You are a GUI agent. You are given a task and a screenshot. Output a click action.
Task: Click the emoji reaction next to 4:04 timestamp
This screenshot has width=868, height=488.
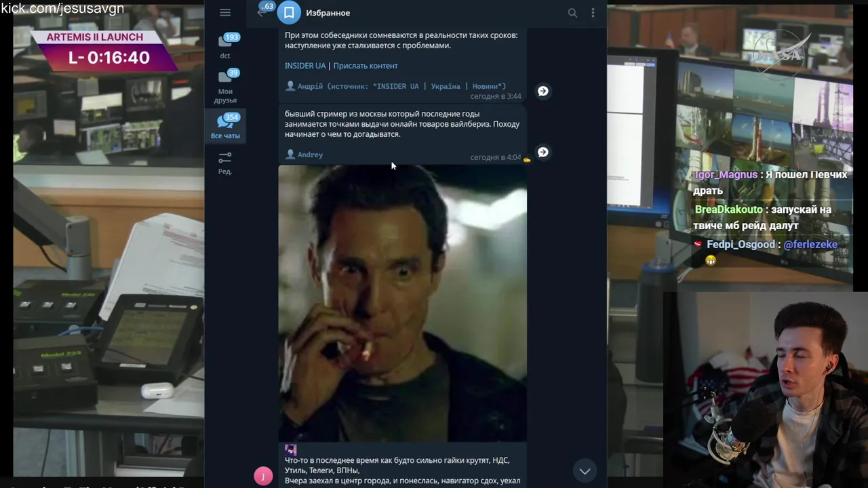click(x=527, y=159)
